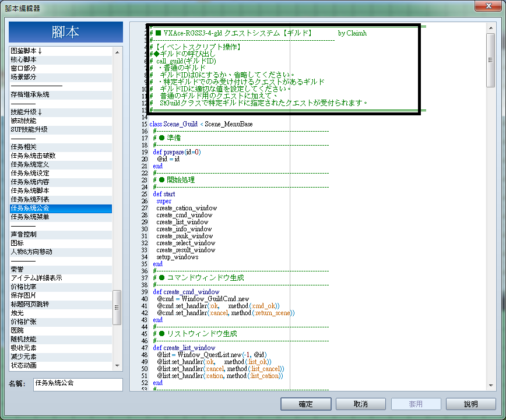This screenshot has height=420, width=506.
Task: Select the 窗口部分 script entry
Action: click(61, 68)
